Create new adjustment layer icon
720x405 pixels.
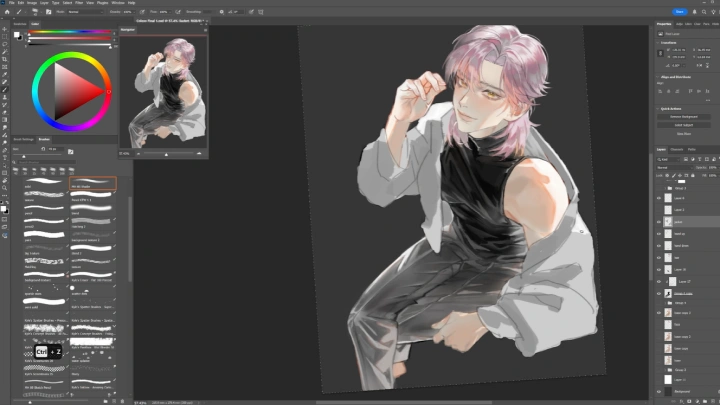click(x=697, y=401)
